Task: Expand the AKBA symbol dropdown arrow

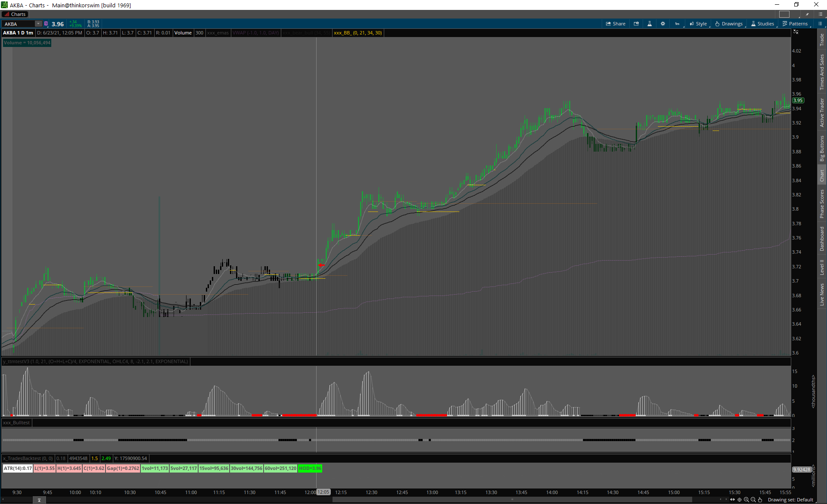Action: click(x=38, y=24)
